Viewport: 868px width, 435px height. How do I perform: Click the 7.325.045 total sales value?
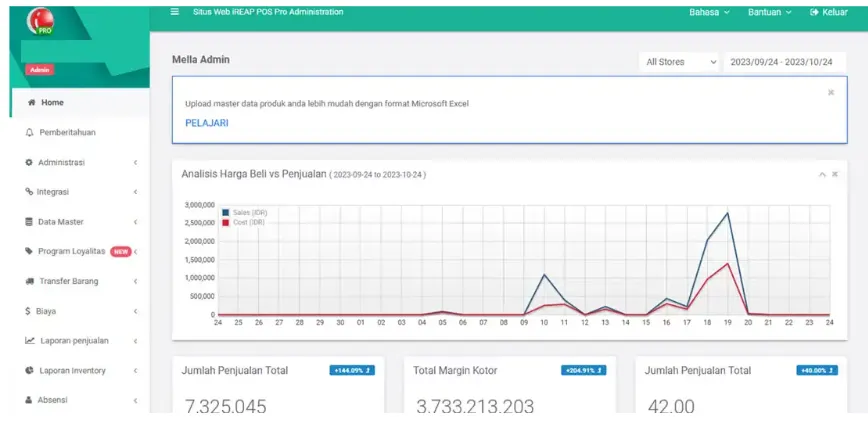225,406
